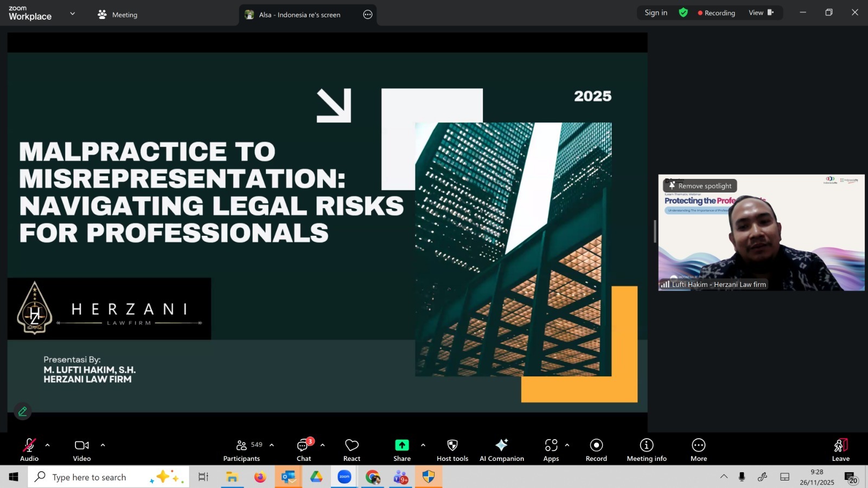Expand audio options arrow next to Audio
Viewport: 868px width, 488px height.
click(x=48, y=445)
